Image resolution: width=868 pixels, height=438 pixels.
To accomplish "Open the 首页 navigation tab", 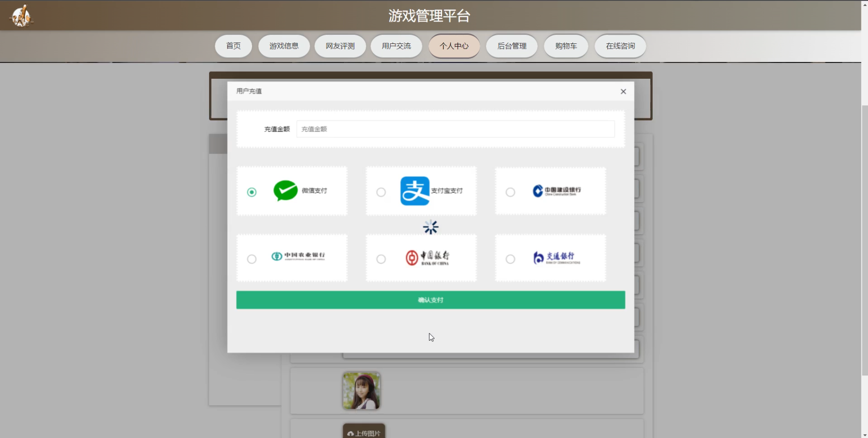I will [233, 46].
